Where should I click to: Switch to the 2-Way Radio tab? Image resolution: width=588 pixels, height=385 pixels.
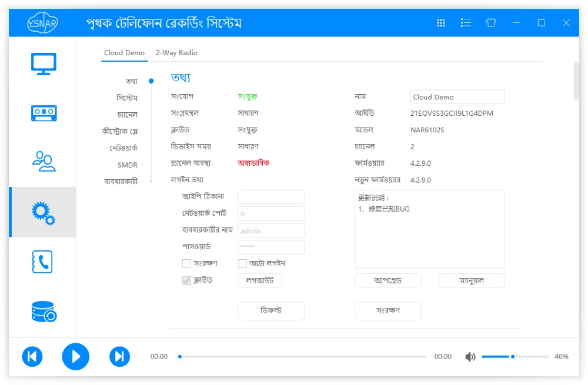point(176,53)
